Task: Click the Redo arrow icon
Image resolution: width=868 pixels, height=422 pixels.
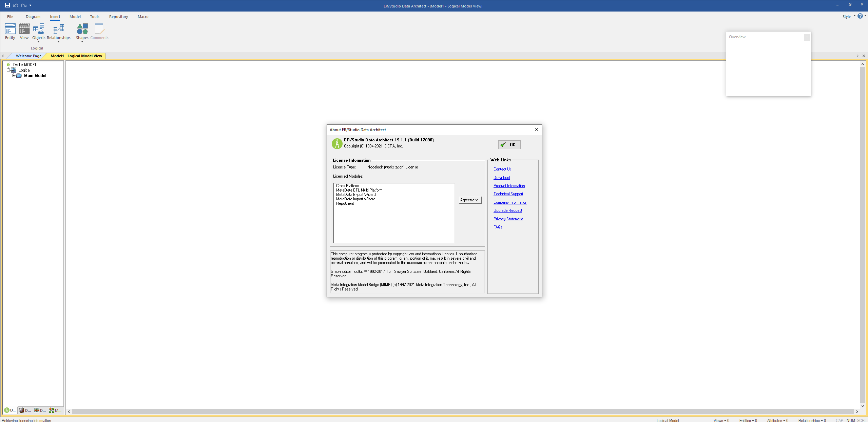Action: pyautogui.click(x=24, y=5)
